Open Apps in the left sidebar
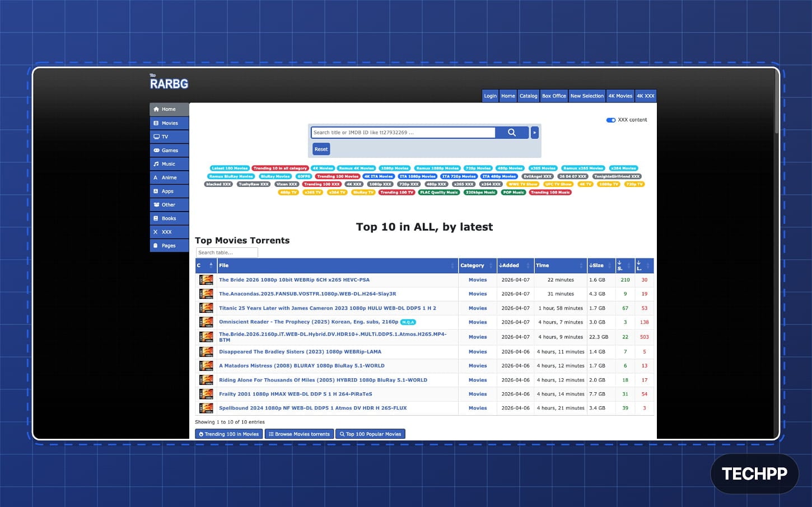Screen dimensions: 812x507 [x=169, y=191]
